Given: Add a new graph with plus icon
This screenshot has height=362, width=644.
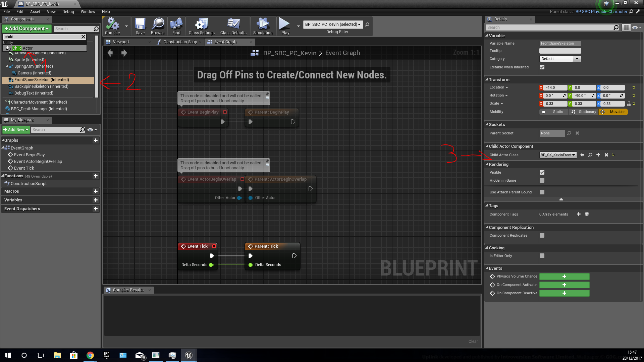Looking at the screenshot, I should pyautogui.click(x=96, y=140).
